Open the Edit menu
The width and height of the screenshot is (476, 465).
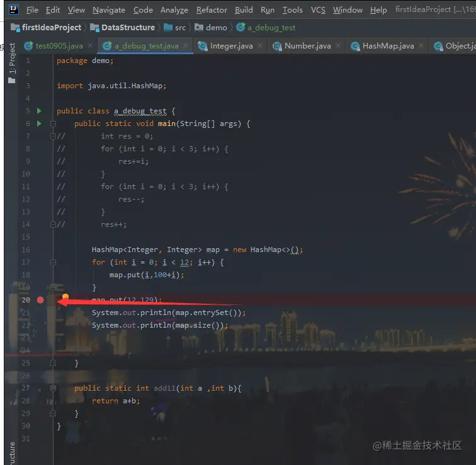pyautogui.click(x=53, y=10)
